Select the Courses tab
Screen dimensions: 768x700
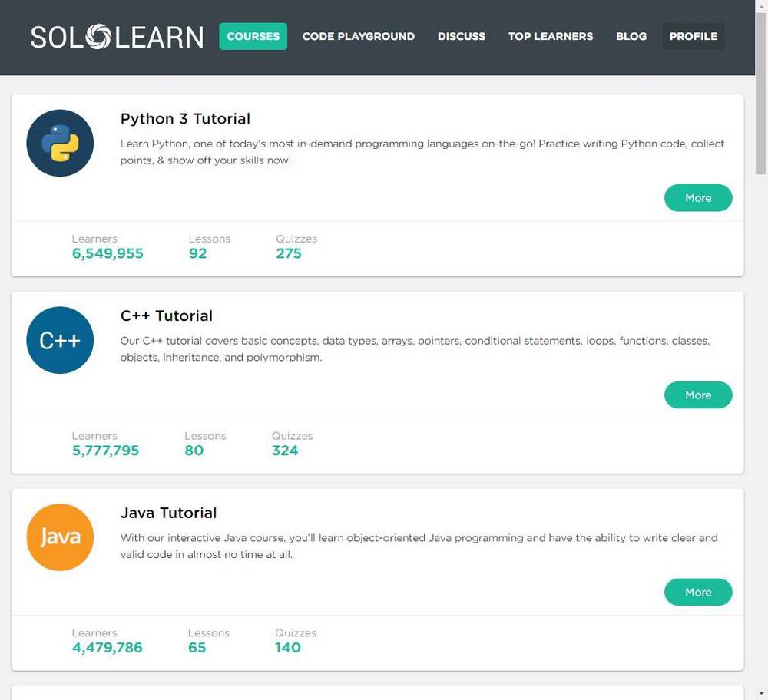253,36
